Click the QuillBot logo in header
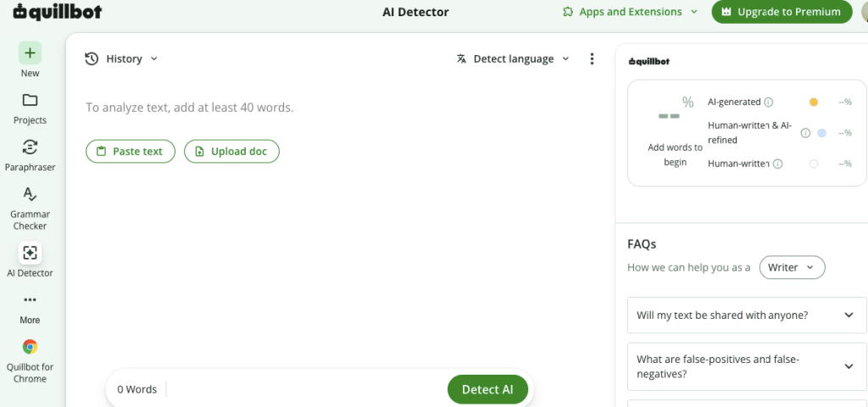 click(x=58, y=12)
